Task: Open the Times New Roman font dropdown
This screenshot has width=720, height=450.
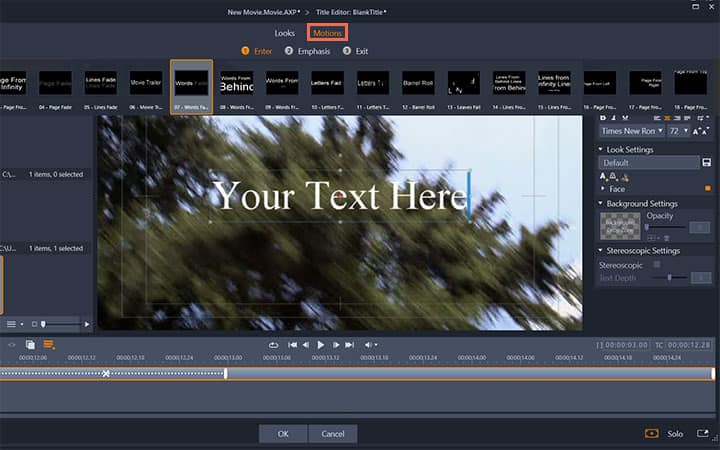Action: click(632, 131)
